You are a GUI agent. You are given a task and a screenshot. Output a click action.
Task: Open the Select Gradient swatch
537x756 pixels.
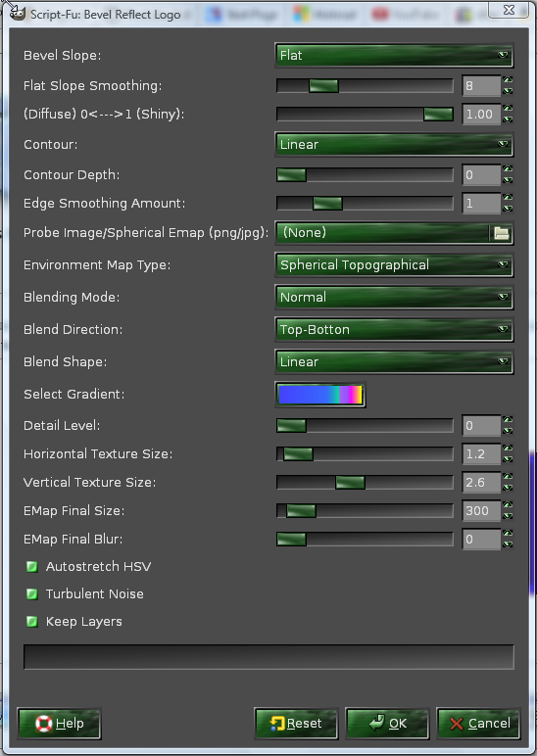319,395
